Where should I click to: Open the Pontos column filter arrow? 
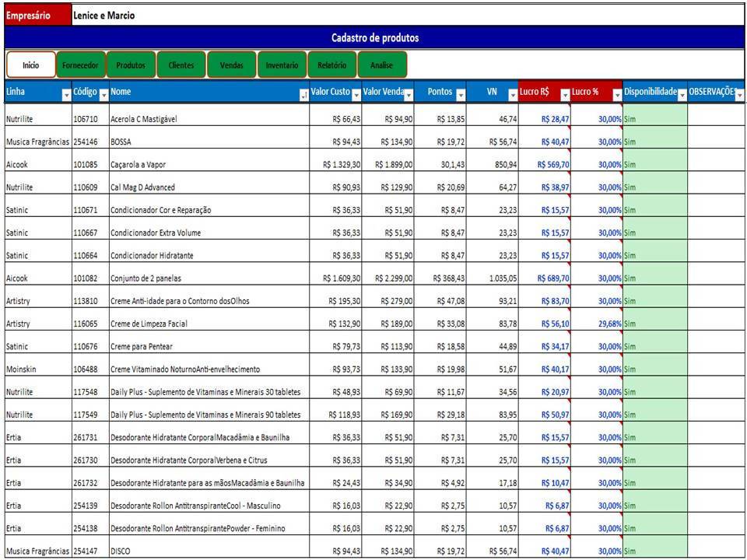tap(461, 96)
